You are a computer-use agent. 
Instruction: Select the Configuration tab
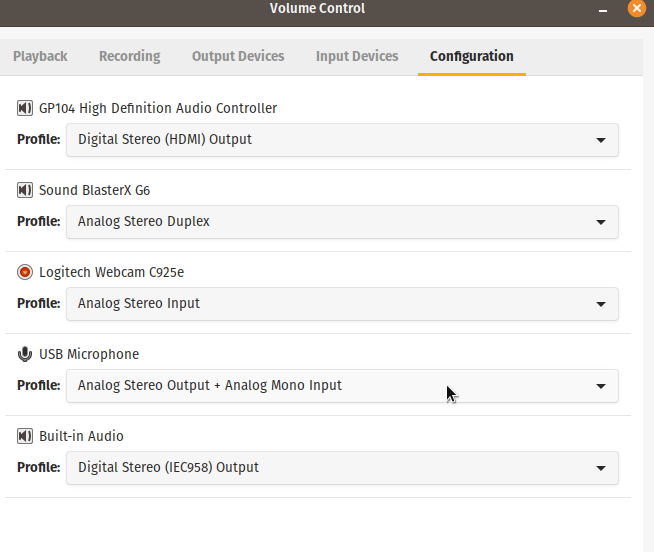472,56
